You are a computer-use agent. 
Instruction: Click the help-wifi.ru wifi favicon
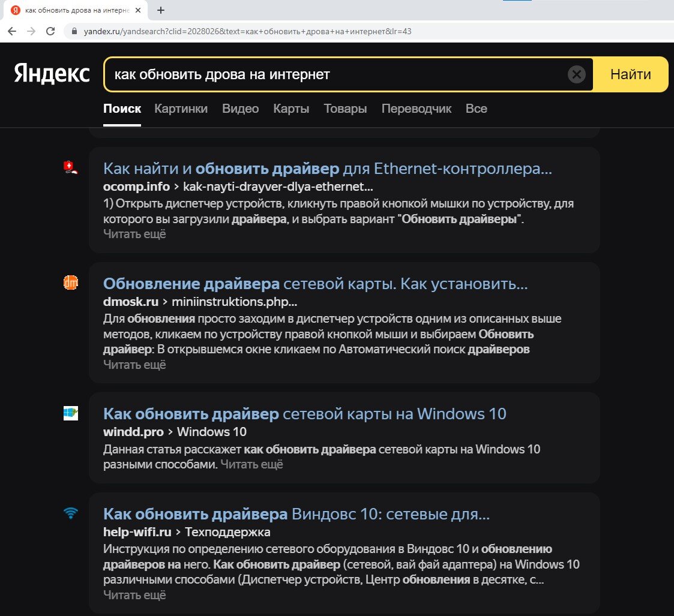click(70, 513)
